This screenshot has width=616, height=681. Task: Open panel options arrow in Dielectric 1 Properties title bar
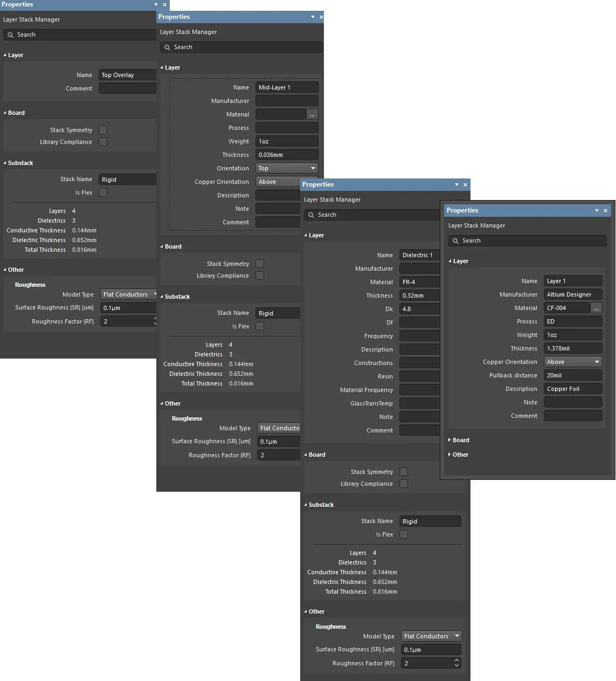pos(456,185)
